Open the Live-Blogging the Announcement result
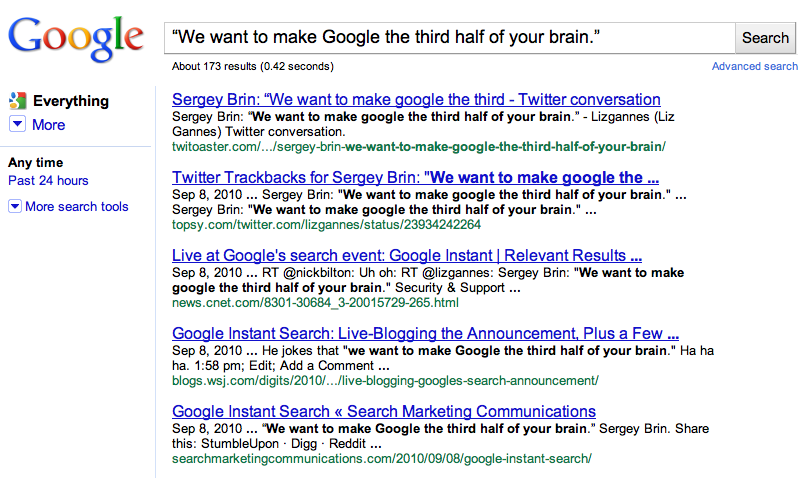Image resolution: width=804 pixels, height=478 pixels. click(x=425, y=334)
